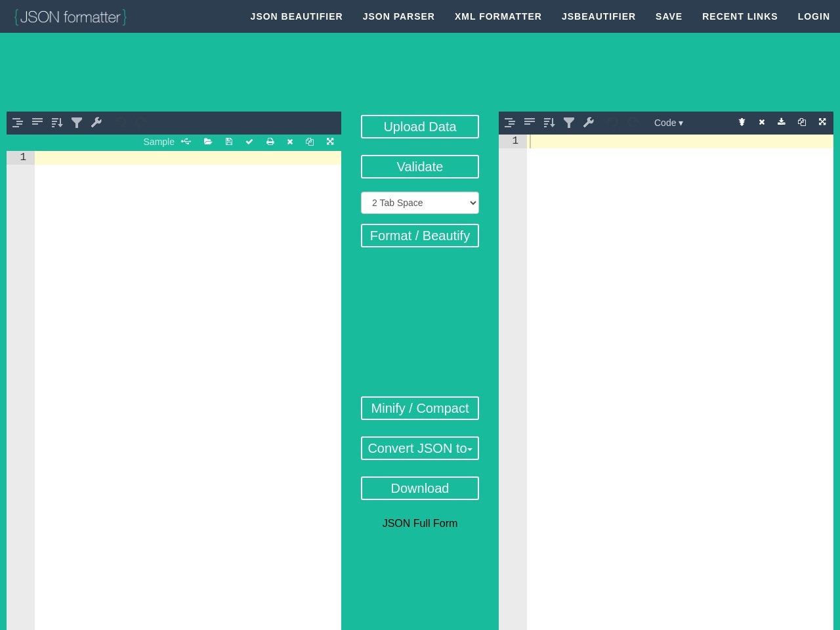Open XML Formatter menu item

498,16
